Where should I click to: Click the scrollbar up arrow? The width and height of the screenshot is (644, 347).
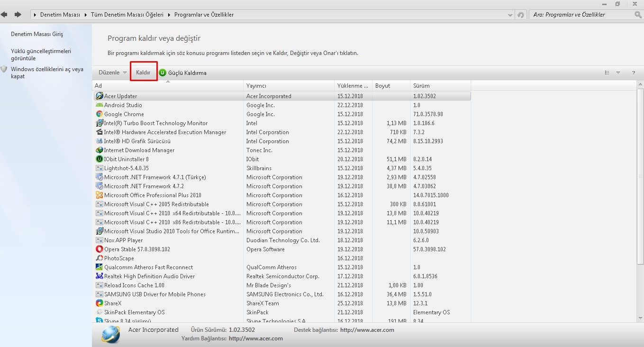pyautogui.click(x=640, y=84)
